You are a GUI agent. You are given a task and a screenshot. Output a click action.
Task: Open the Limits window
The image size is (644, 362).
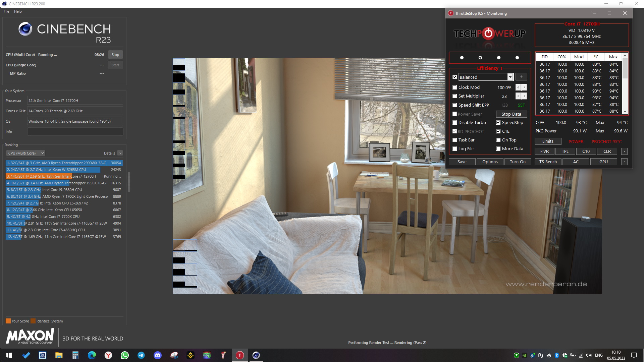click(x=548, y=141)
